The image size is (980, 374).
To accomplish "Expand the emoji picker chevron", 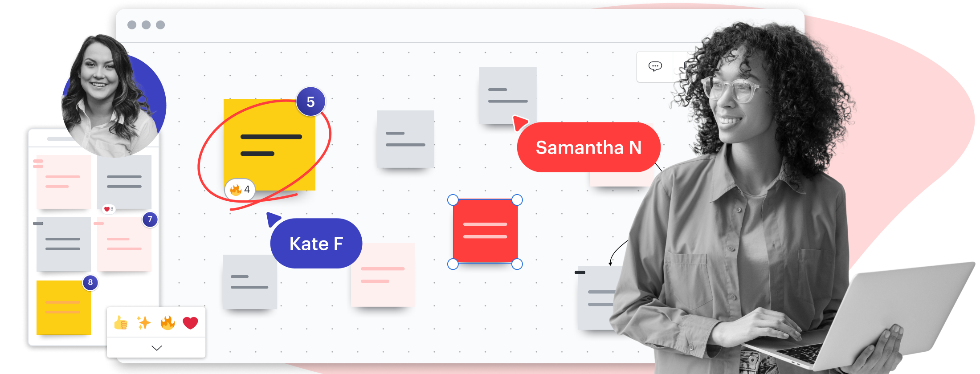I will 157,348.
